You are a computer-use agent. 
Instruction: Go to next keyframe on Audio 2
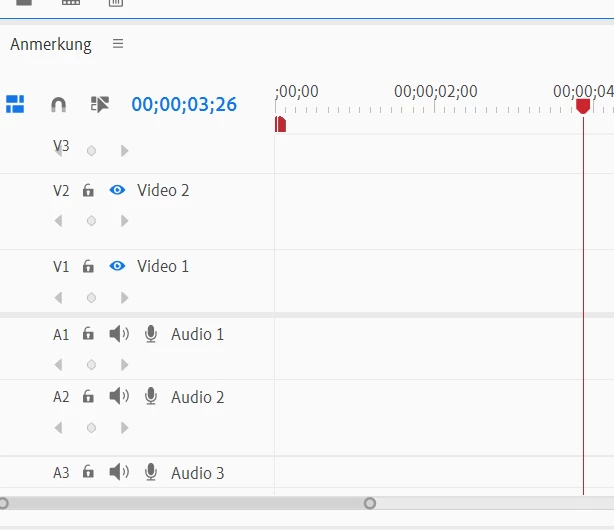pyautogui.click(x=125, y=428)
